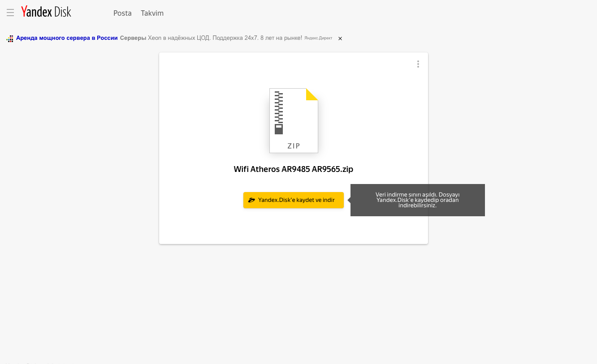The image size is (597, 364).
Task: Click the zipper graphic on the file icon
Action: pos(279,111)
